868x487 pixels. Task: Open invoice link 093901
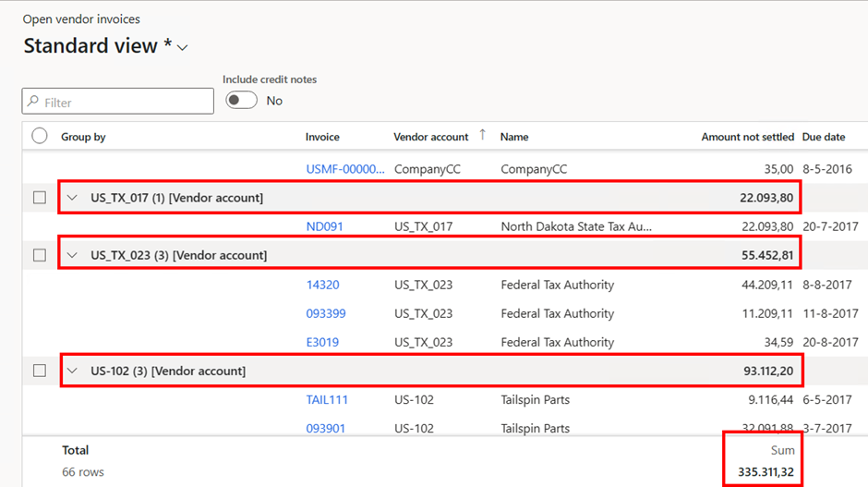(325, 428)
